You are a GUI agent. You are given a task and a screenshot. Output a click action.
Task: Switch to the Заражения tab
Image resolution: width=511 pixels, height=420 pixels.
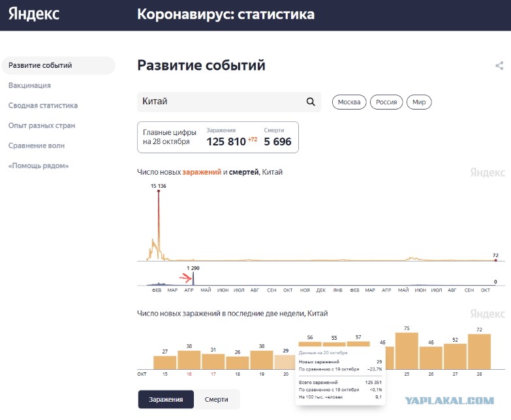(x=166, y=399)
